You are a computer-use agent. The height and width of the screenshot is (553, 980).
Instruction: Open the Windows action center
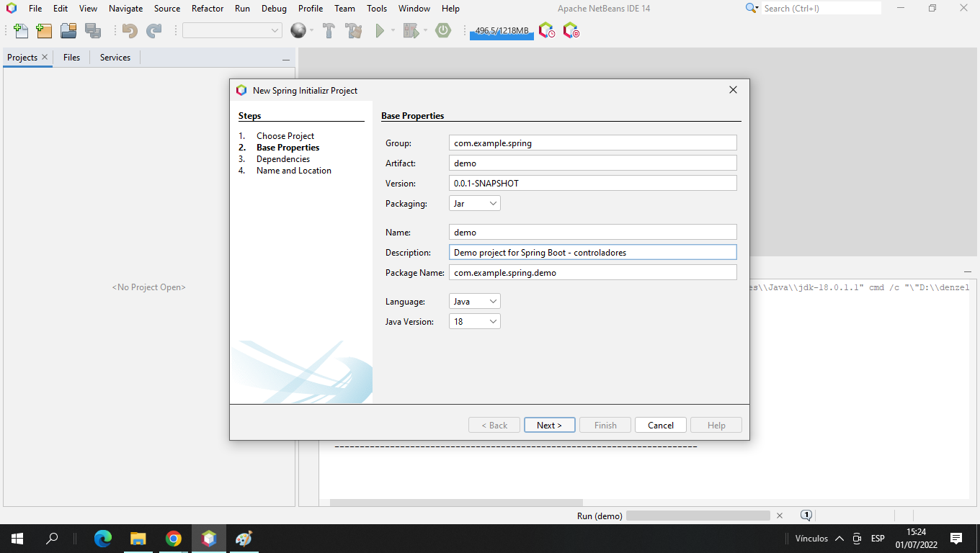tap(956, 538)
